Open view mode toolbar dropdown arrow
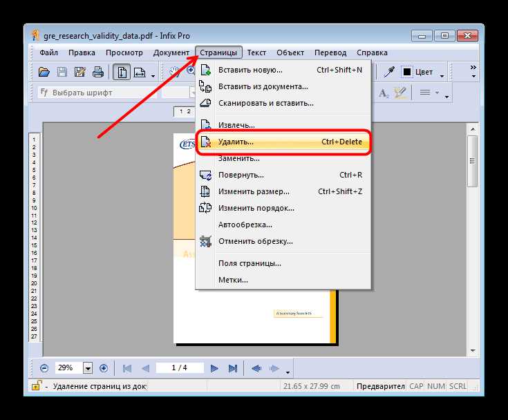Screen dimensions: 508x420 click(x=153, y=77)
